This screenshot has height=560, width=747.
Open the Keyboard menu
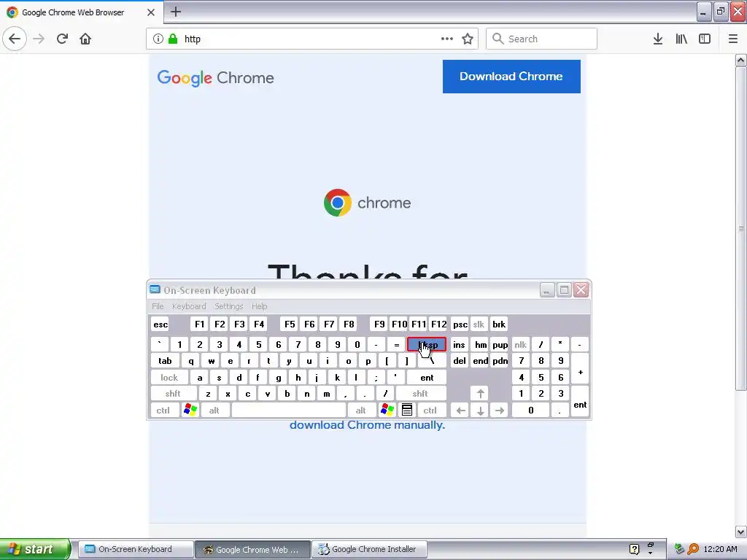coord(189,306)
